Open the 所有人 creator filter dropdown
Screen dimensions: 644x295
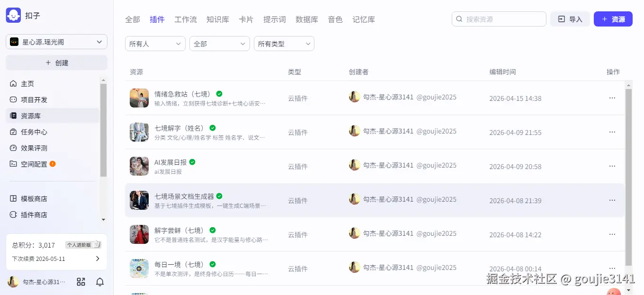tap(155, 43)
